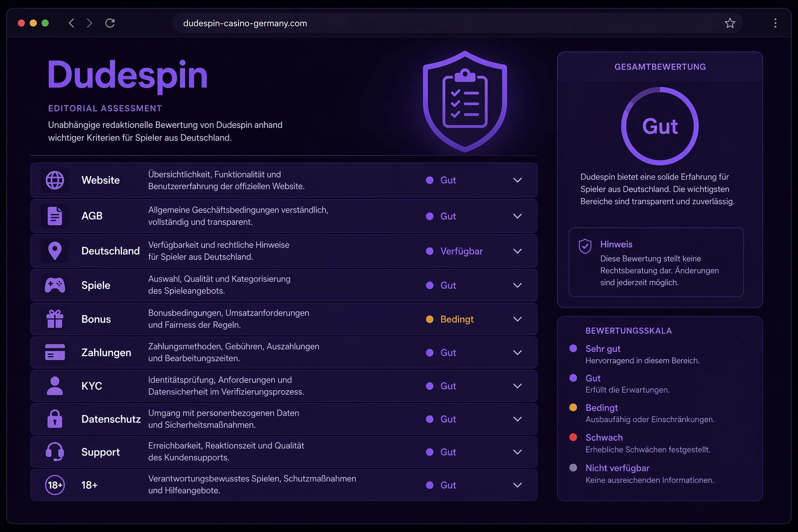This screenshot has width=798, height=532.
Task: Click the 18+ row text label
Action: tap(89, 485)
